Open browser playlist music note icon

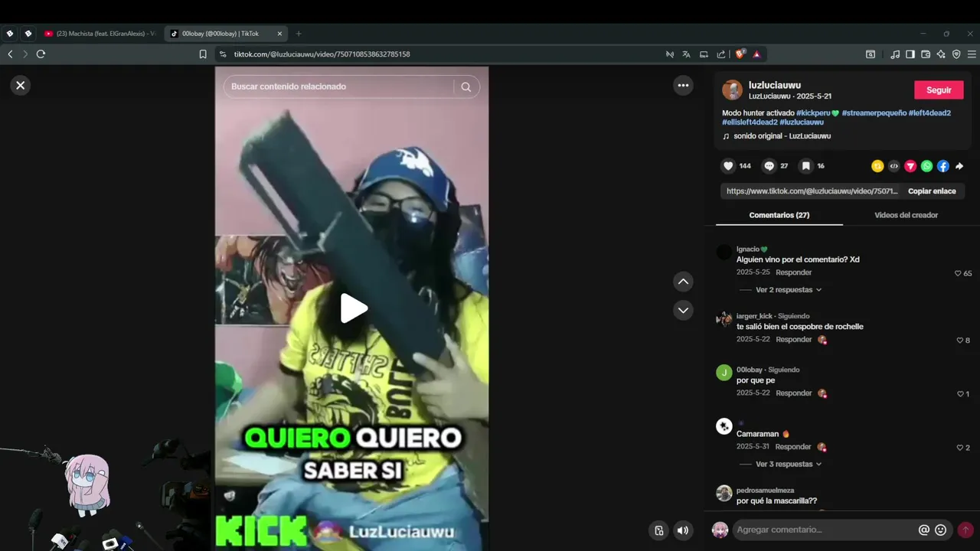tap(895, 54)
